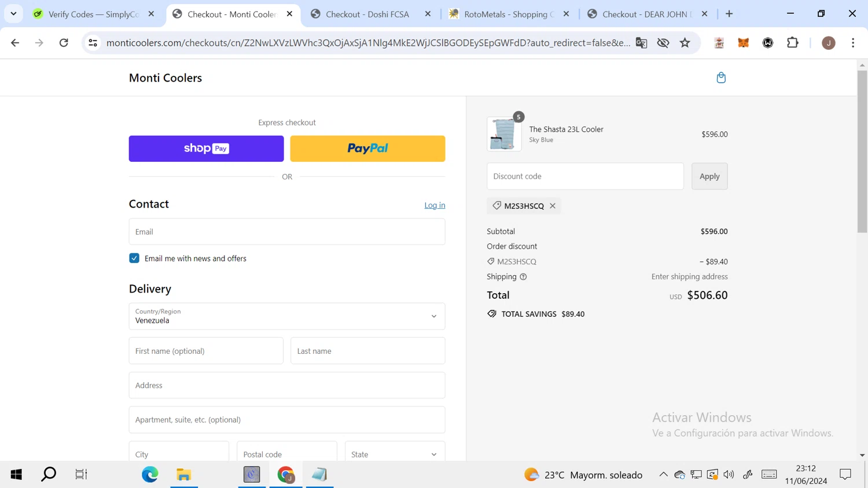Screen dimensions: 868x488
Task: Switch to Checkout - DEAR JOHN tab
Action: click(x=647, y=14)
